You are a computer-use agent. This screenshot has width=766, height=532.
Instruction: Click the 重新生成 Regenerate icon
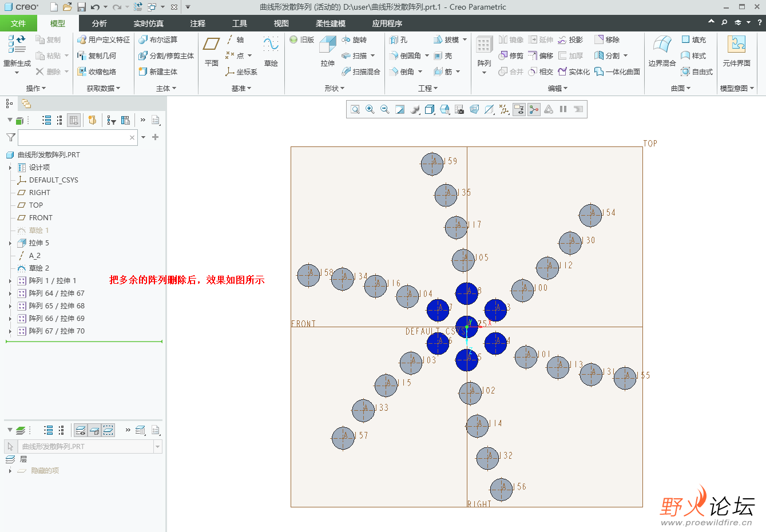(x=17, y=45)
